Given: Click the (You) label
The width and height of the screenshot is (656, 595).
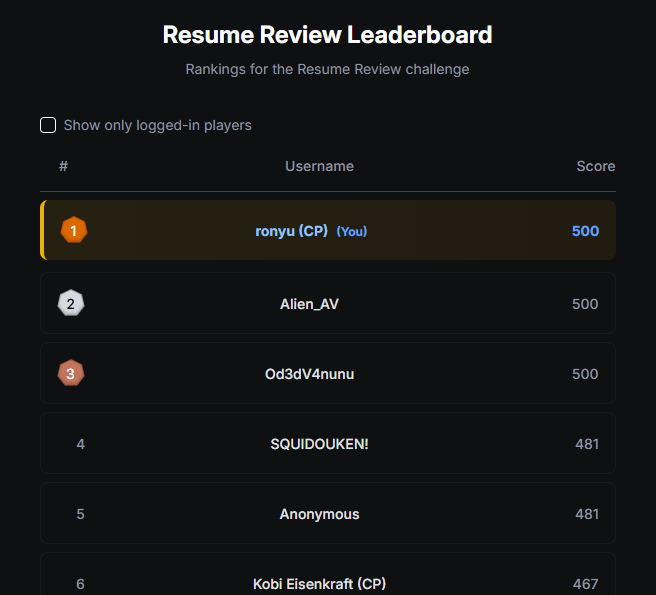Looking at the screenshot, I should pyautogui.click(x=352, y=231).
